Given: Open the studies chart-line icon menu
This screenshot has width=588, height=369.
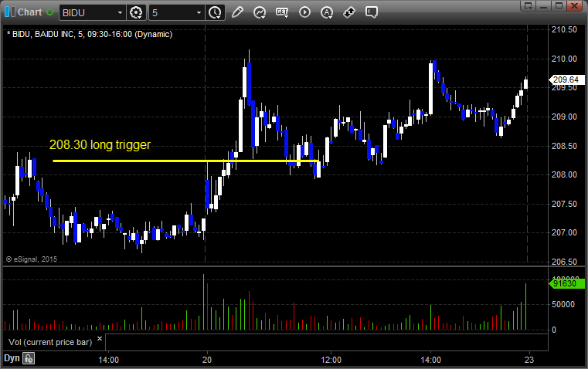Looking at the screenshot, I should [x=260, y=12].
